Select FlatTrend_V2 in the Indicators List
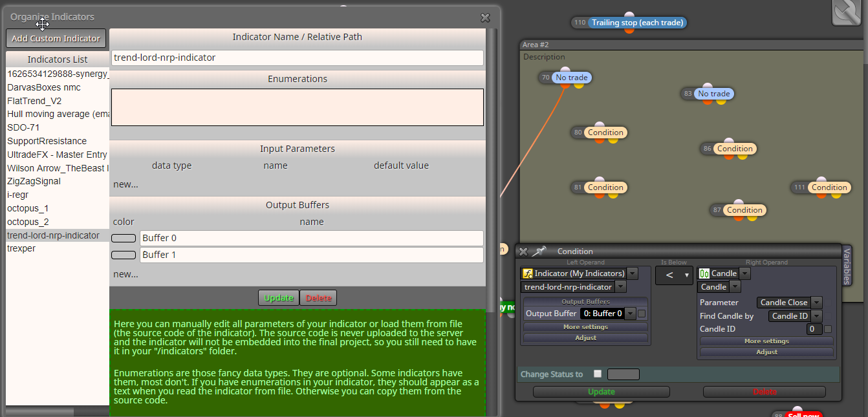 [x=58, y=101]
